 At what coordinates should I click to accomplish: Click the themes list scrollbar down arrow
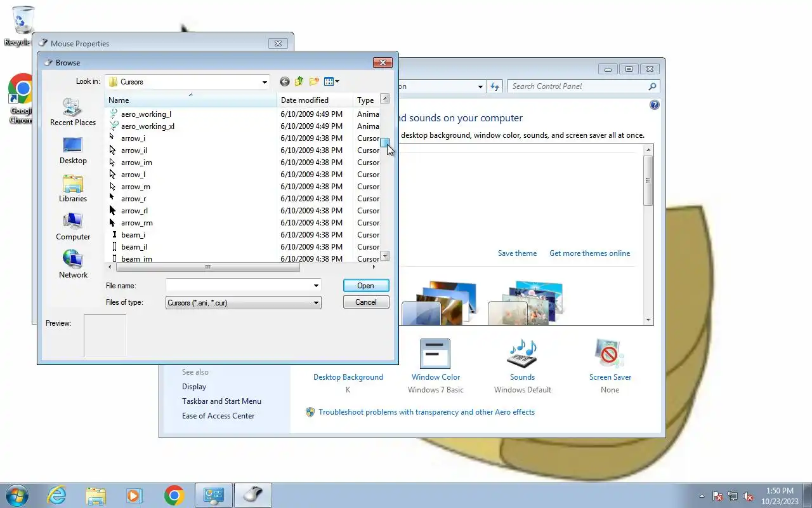[x=648, y=320]
